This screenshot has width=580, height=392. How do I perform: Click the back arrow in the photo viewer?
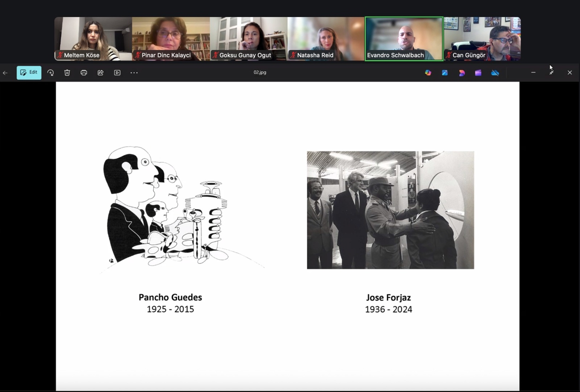5,73
